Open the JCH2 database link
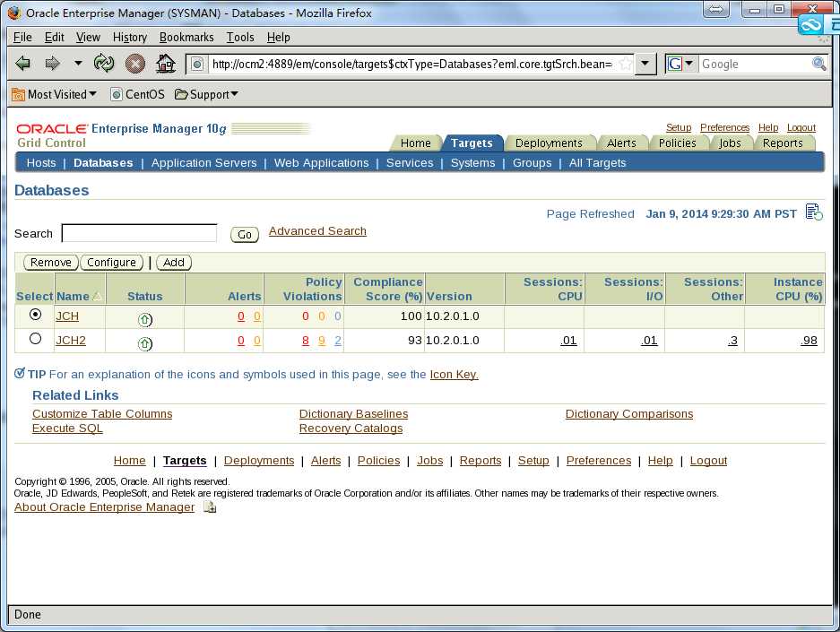This screenshot has width=840, height=632. 71,340
